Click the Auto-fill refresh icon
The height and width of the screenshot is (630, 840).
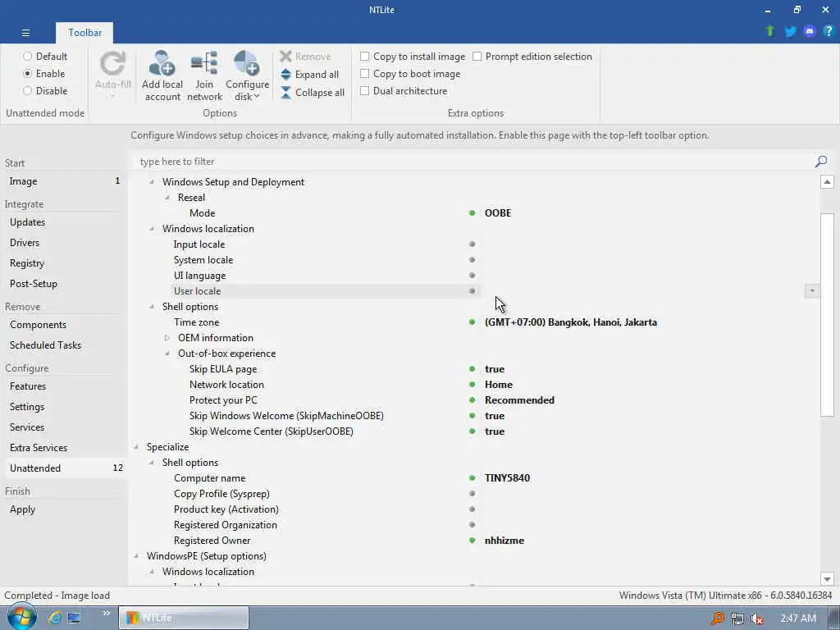point(112,63)
